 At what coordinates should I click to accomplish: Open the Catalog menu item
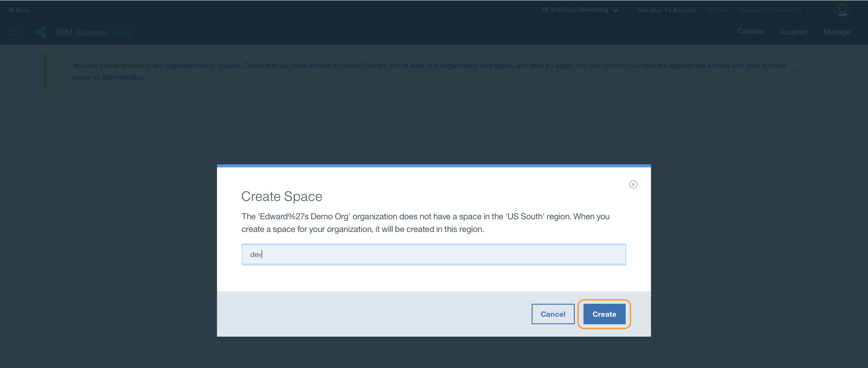point(750,31)
